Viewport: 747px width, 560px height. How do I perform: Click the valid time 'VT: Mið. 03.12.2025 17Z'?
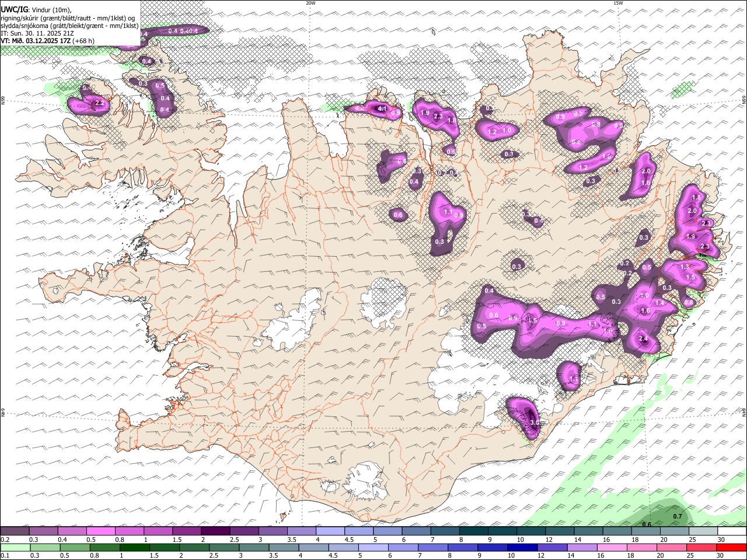coord(36,41)
